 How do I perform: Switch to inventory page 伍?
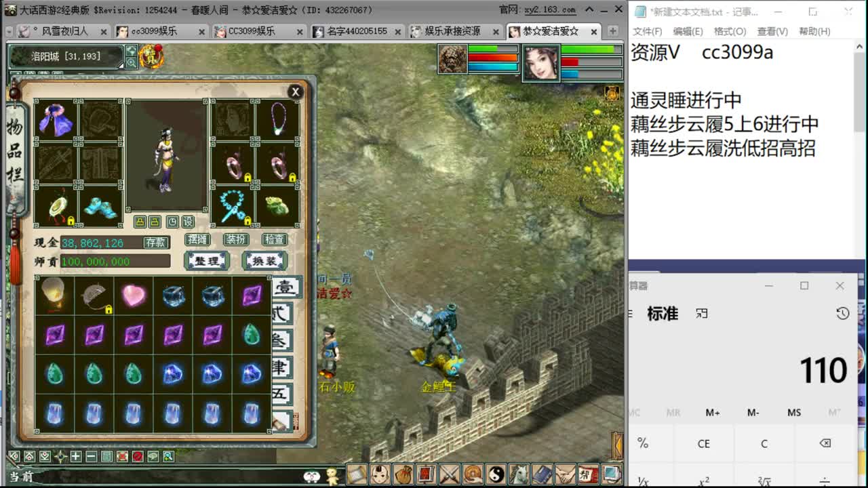[281, 394]
